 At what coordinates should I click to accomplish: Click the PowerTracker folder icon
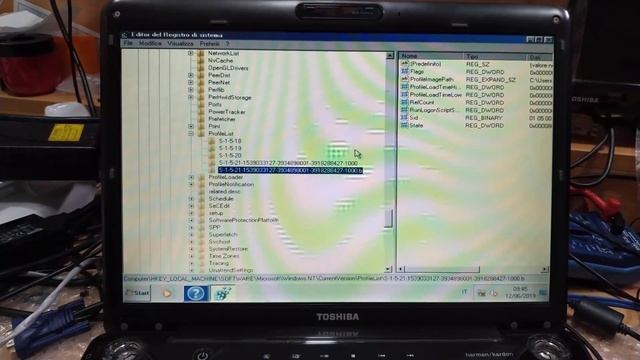click(x=201, y=112)
